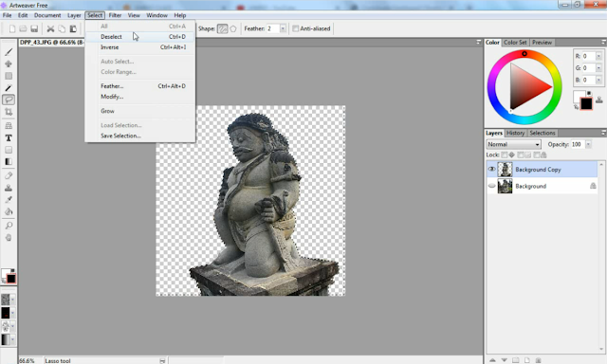This screenshot has height=364, width=607.
Task: Select the Magic Wand tool in toolbox
Action: pyautogui.click(x=9, y=88)
